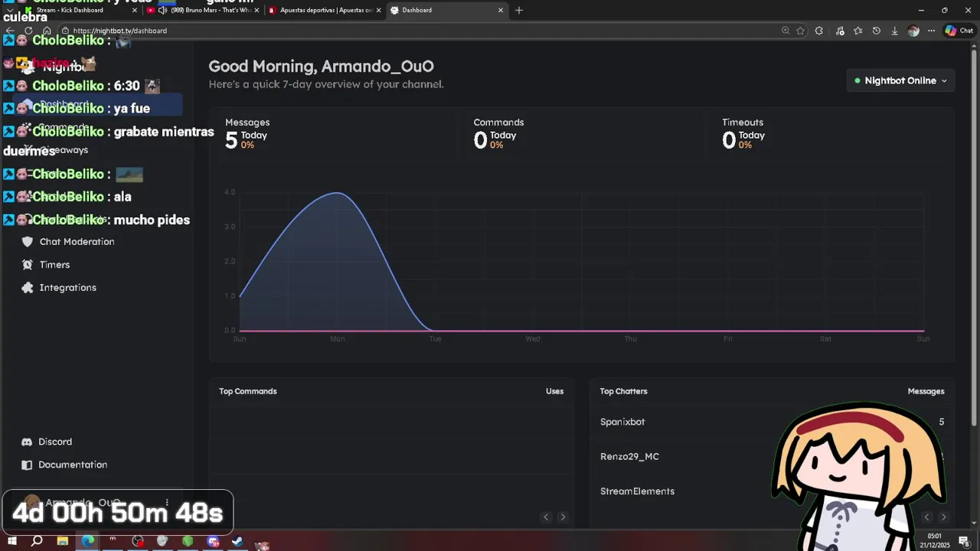Open the browser profile avatar

(x=913, y=31)
